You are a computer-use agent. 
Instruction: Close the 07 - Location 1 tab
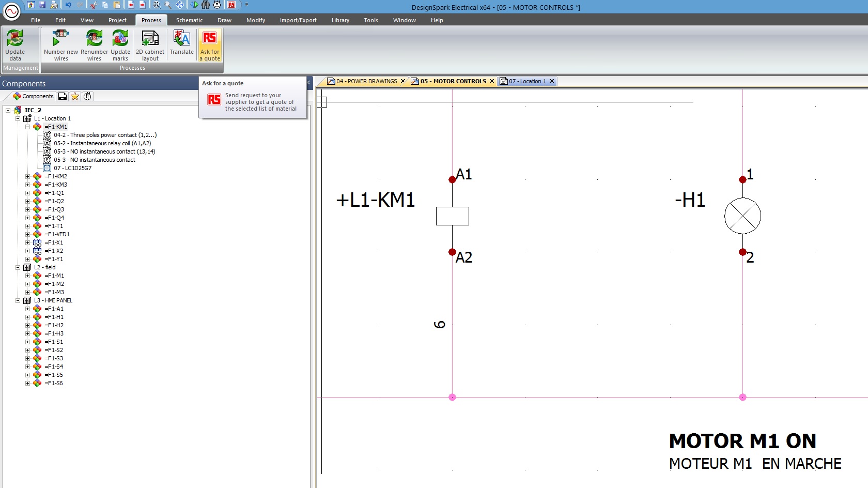552,81
